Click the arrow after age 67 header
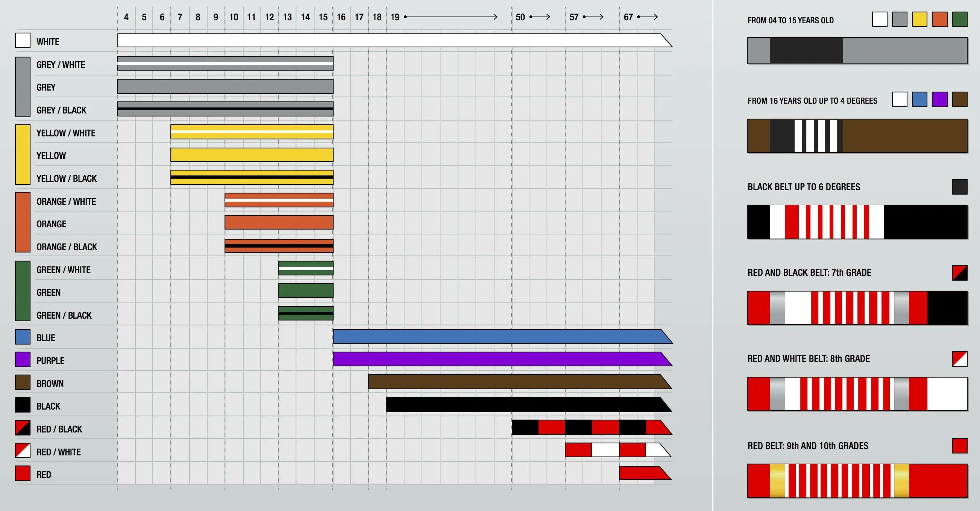Screen dimensions: 980x511 (648, 17)
